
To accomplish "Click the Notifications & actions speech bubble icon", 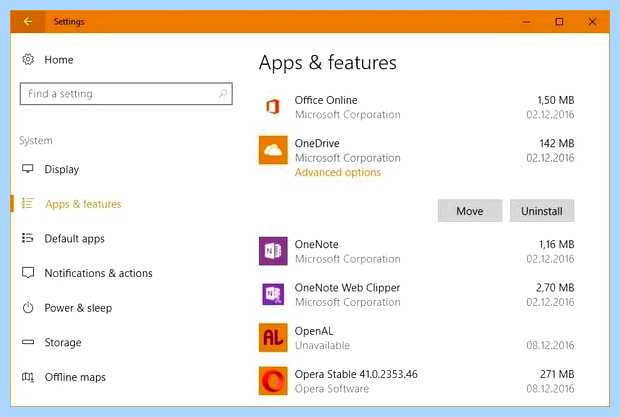I will point(28,273).
